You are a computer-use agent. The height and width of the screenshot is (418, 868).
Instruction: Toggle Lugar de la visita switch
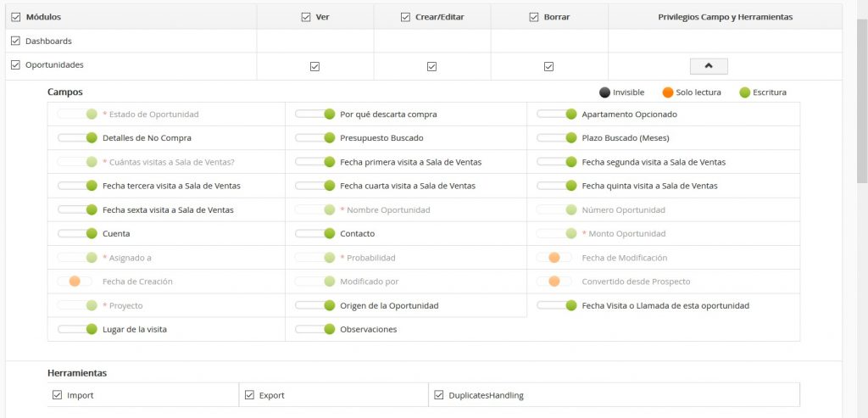(x=78, y=329)
